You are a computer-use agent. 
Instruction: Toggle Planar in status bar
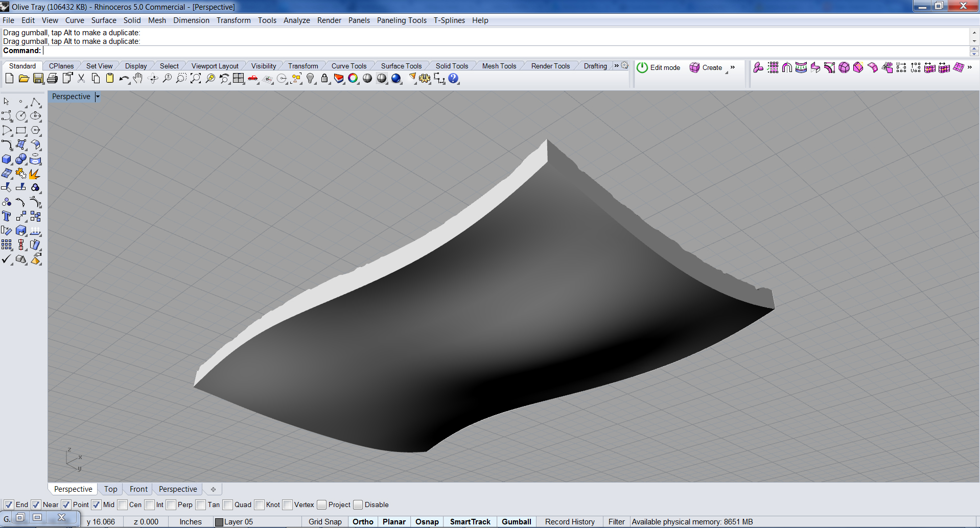point(394,522)
